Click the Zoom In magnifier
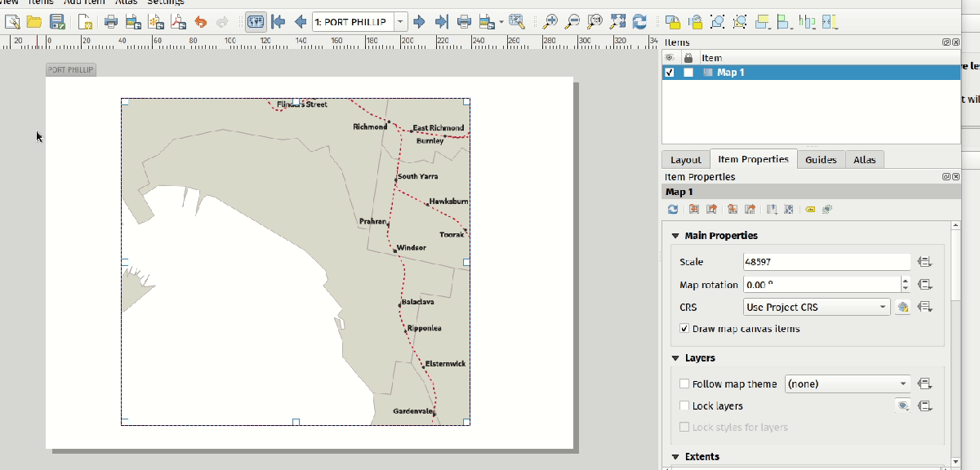The width and height of the screenshot is (980, 470). [551, 22]
